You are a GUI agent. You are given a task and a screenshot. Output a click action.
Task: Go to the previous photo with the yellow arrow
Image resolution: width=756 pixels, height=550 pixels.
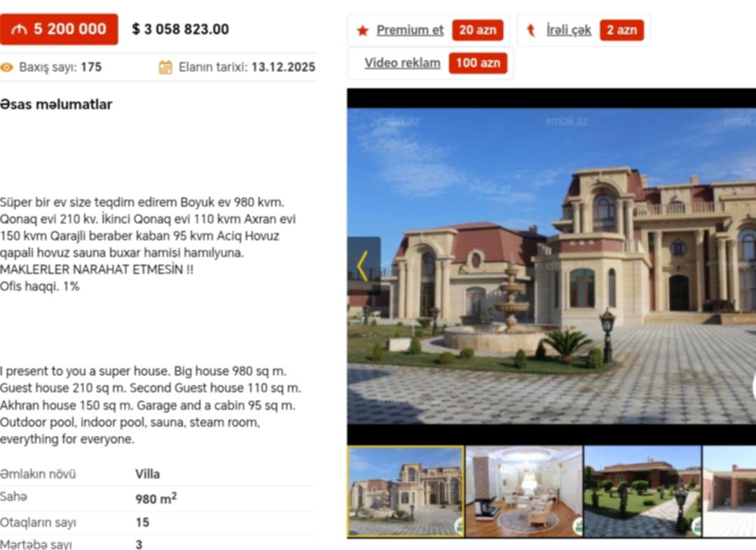click(364, 266)
